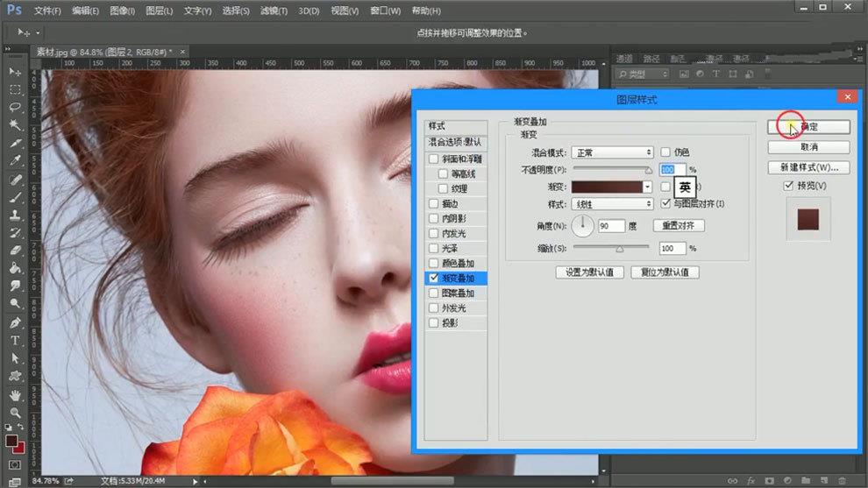Select the Lasso tool
This screenshot has height=488, width=868.
point(15,107)
